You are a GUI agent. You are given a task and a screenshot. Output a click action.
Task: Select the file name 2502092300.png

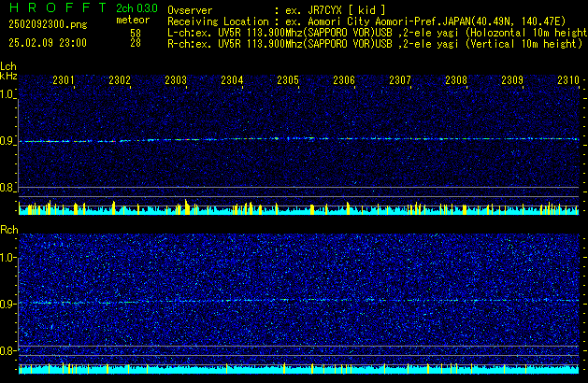point(48,24)
